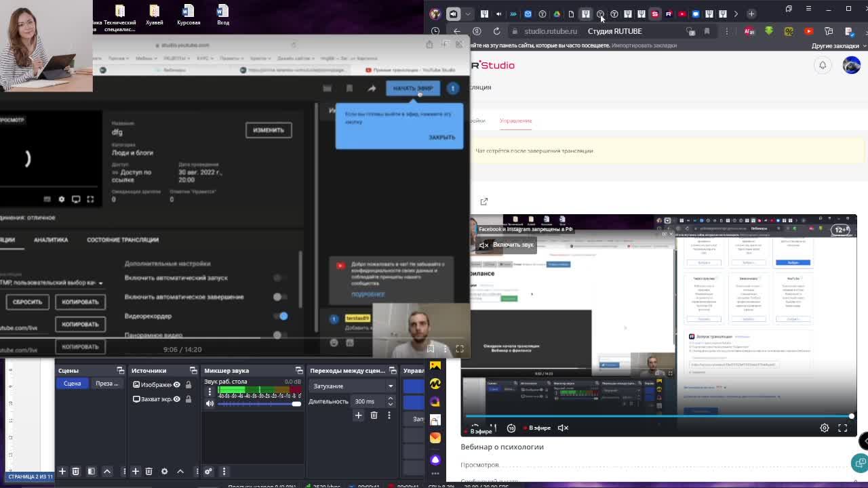The image size is (868, 488).
Task: Undock the Scene Transitions panel
Action: click(x=392, y=370)
